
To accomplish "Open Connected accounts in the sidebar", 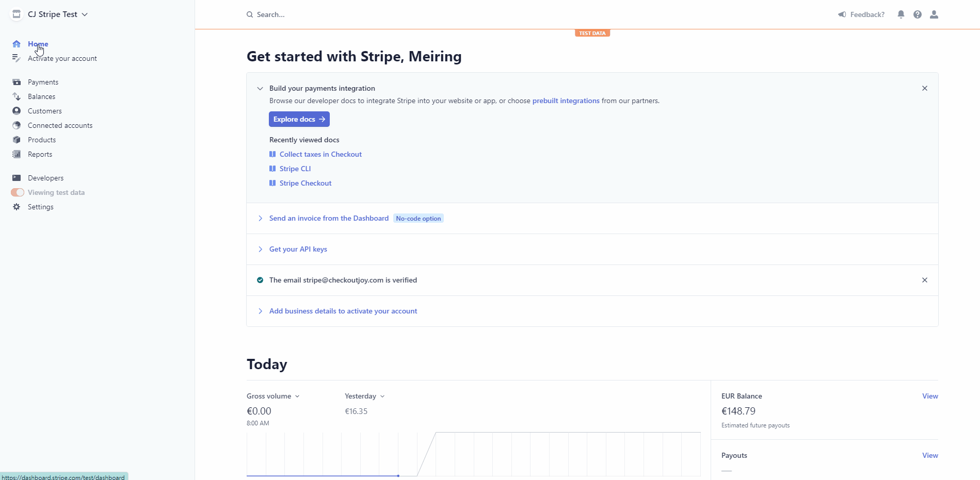I will click(60, 125).
